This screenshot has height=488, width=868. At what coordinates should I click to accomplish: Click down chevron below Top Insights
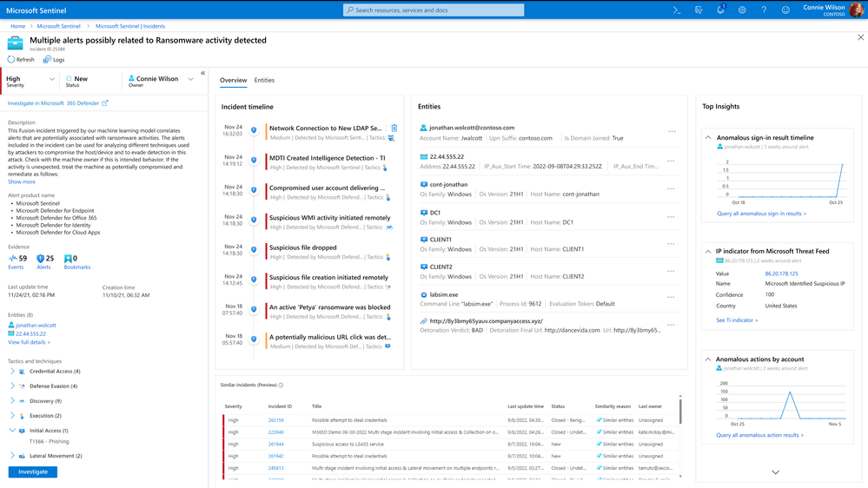[776, 472]
